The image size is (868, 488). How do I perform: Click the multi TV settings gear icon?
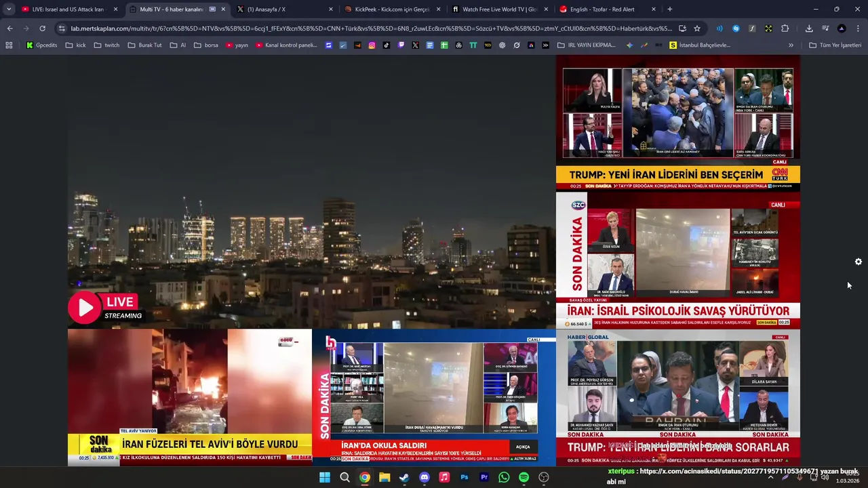pos(858,262)
